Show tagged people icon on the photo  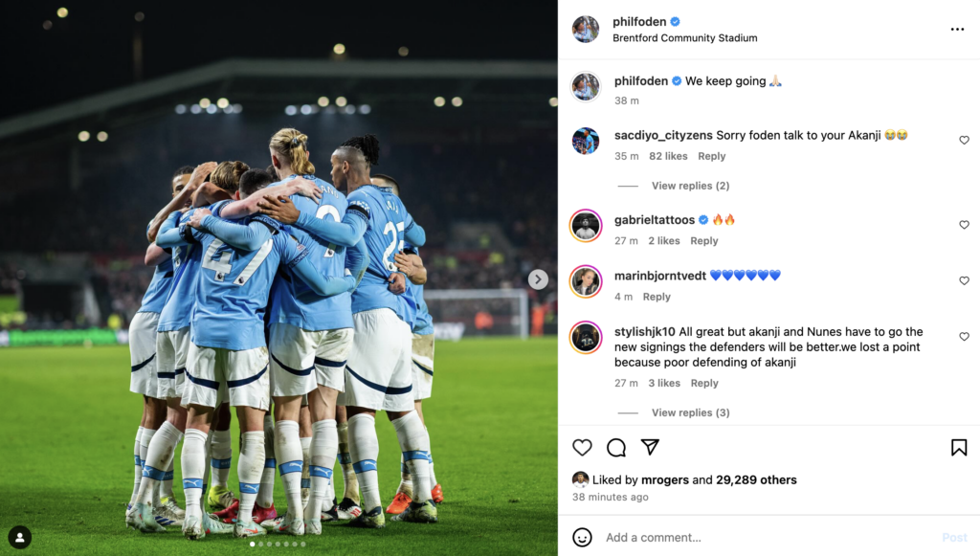pos(20,537)
